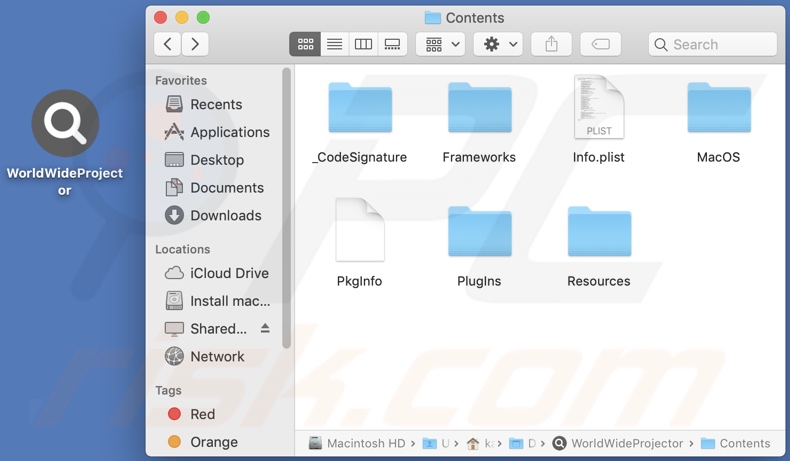Viewport: 790px width, 461px height.
Task: Filter by the Red tag
Action: (191, 414)
